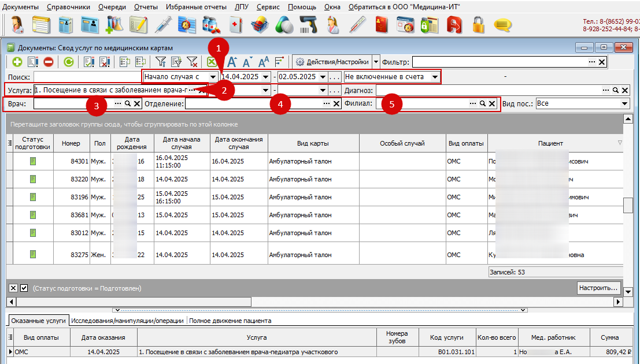The width and height of the screenshot is (640, 364).
Task: Open the 'Не включенные в счета' dropdown
Action: click(435, 77)
